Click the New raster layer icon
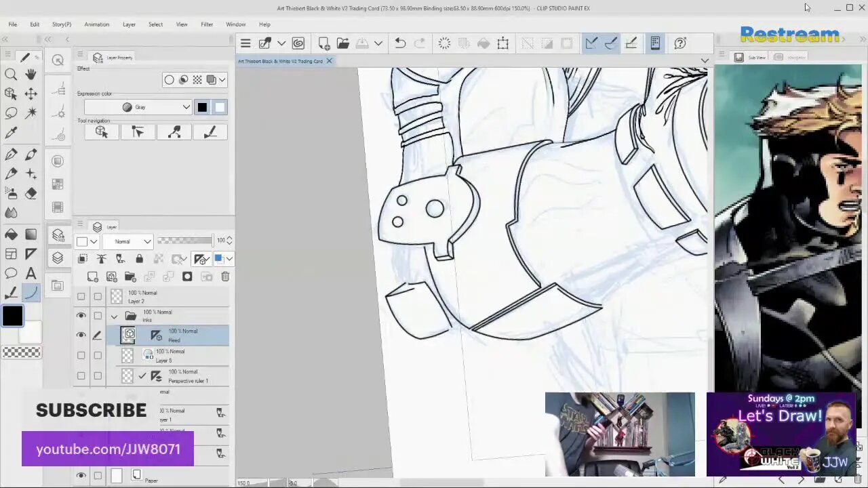868x488 pixels. pos(93,277)
